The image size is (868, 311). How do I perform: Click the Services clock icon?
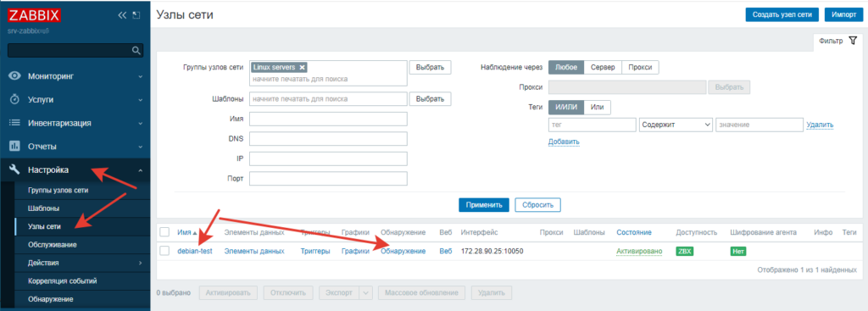(15, 100)
